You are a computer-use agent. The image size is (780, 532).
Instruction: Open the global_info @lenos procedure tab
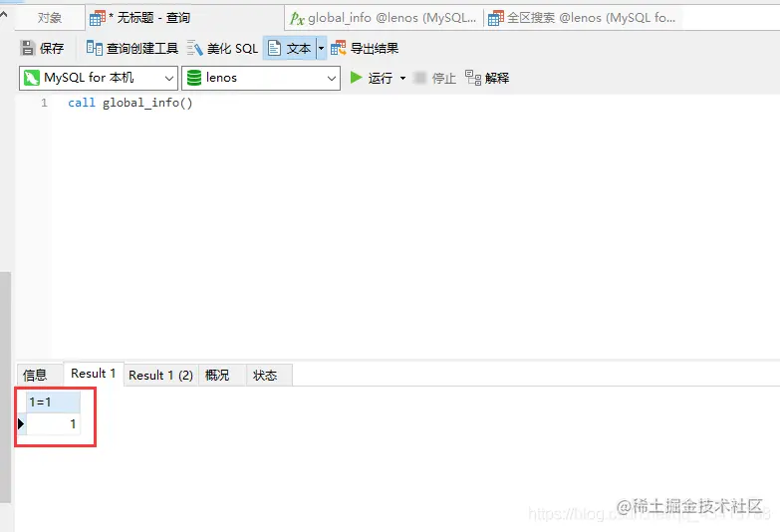point(384,18)
